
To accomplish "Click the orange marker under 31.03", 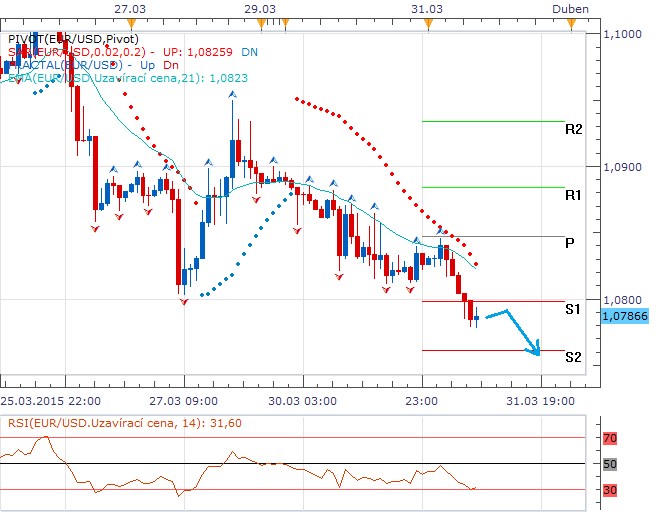I will pos(427,22).
